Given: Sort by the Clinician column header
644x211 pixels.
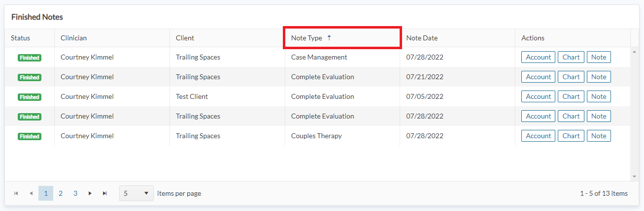Looking at the screenshot, I should [x=74, y=38].
